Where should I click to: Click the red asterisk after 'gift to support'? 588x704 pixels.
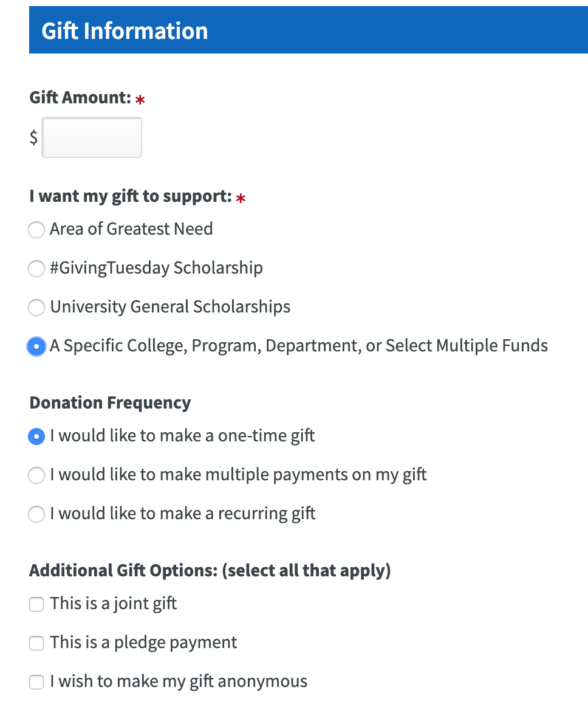(241, 199)
